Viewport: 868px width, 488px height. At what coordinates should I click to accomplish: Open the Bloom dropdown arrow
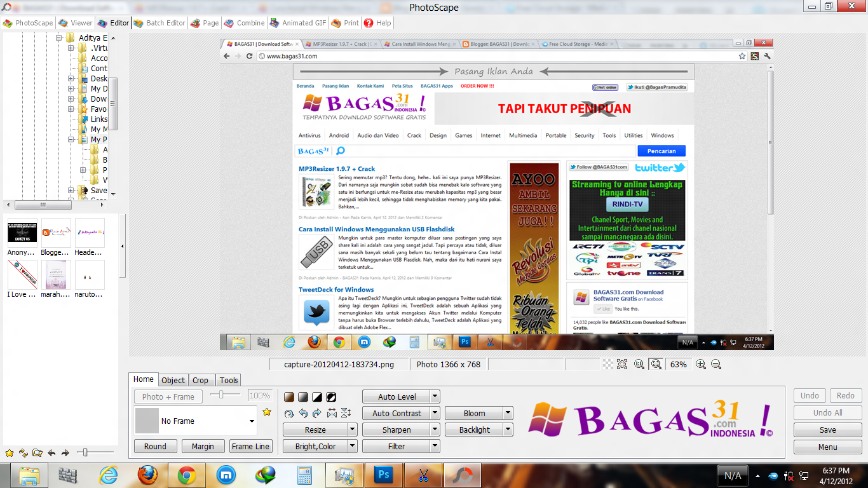(508, 413)
